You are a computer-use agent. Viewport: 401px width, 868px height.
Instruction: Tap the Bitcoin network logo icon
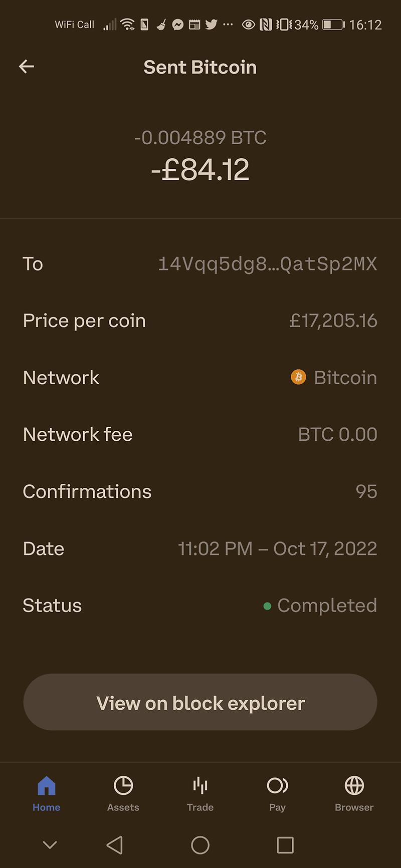[298, 377]
